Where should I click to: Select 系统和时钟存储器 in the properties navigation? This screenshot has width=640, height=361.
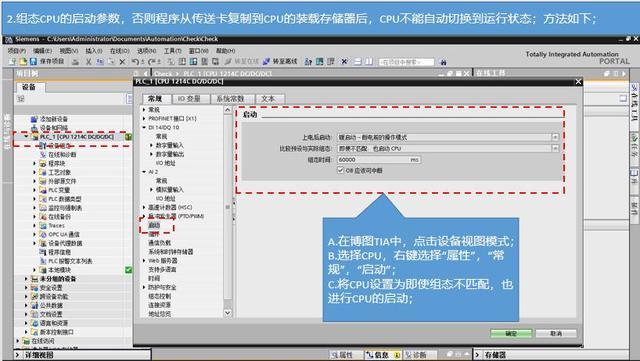tap(171, 252)
